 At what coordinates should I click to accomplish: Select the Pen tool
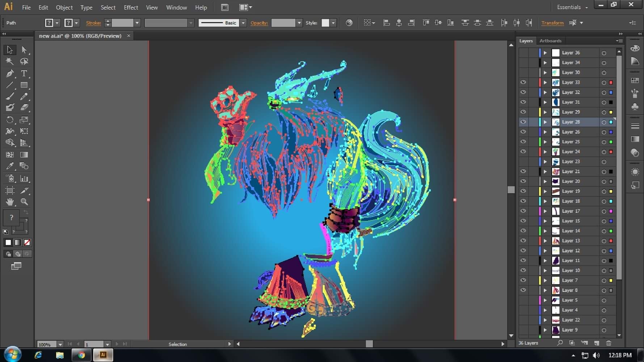tap(10, 73)
